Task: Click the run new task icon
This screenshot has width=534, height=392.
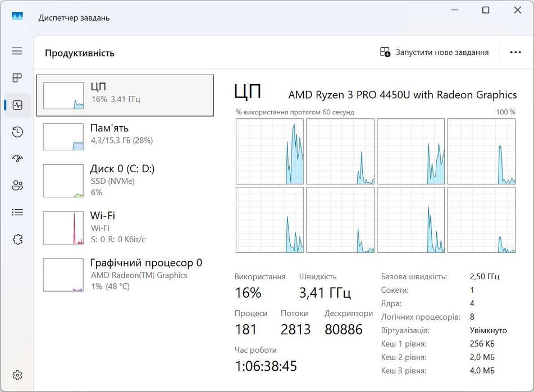Action: pos(385,52)
